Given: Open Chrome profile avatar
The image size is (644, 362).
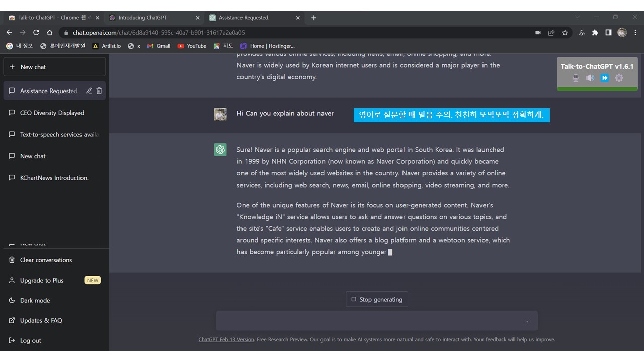Looking at the screenshot, I should point(622,32).
